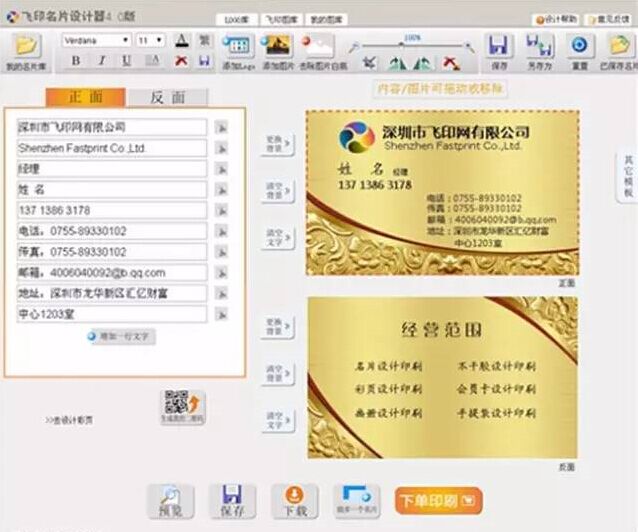Expand the 其它模板 side tab
This screenshot has width=638, height=532.
(x=628, y=175)
